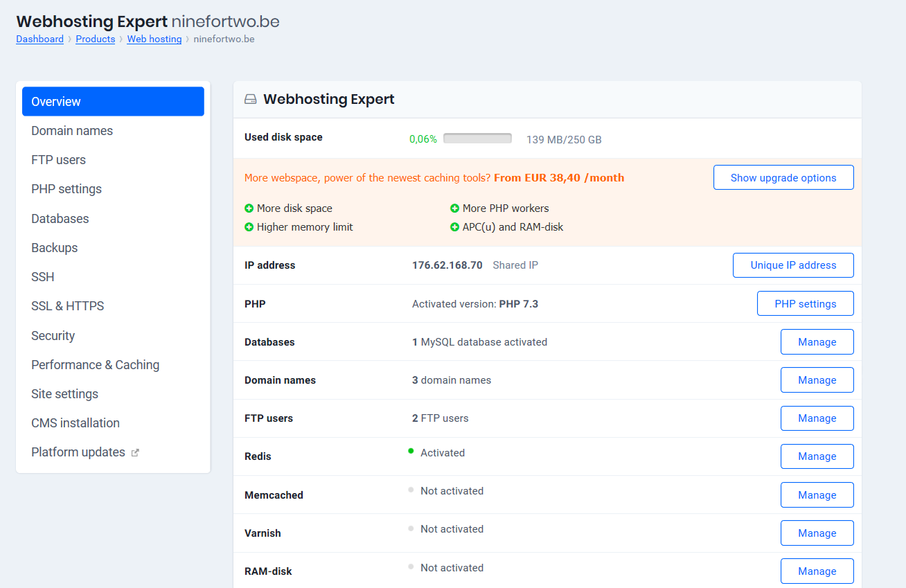This screenshot has height=588, width=906.
Task: Click the Show upgrade options button
Action: click(x=783, y=177)
